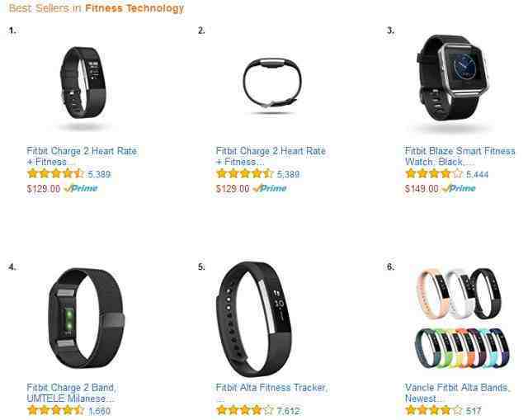The height and width of the screenshot is (420, 528).
Task: Open the UMTELE Milanese band image
Action: tap(86, 319)
